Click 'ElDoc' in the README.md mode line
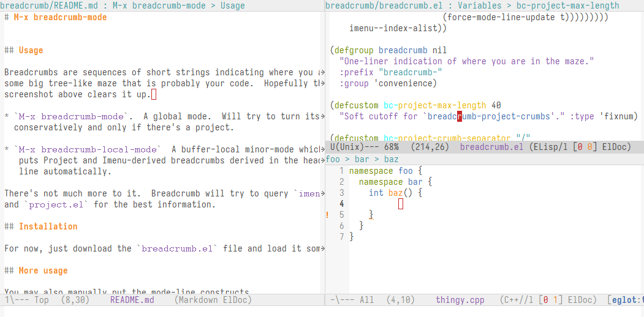 pos(235,300)
